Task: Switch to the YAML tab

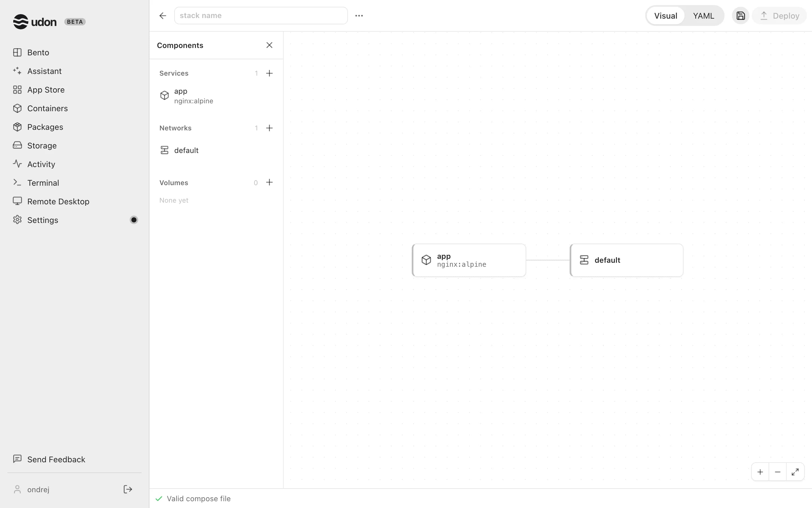Action: pos(704,16)
